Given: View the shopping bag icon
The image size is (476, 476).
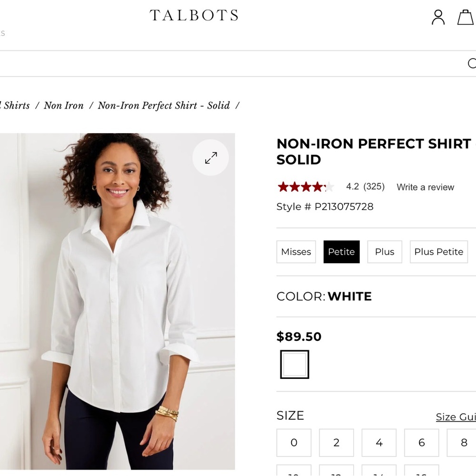Looking at the screenshot, I should pyautogui.click(x=466, y=18).
